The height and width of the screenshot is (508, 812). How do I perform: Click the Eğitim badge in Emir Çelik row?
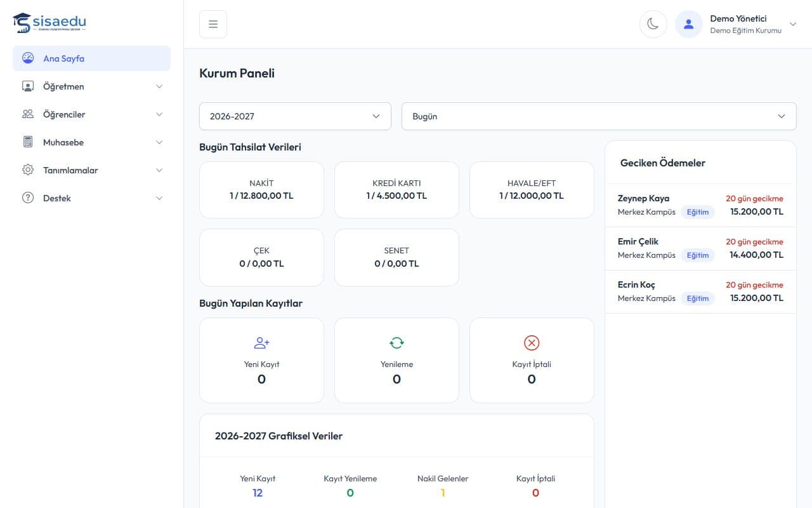pos(698,255)
